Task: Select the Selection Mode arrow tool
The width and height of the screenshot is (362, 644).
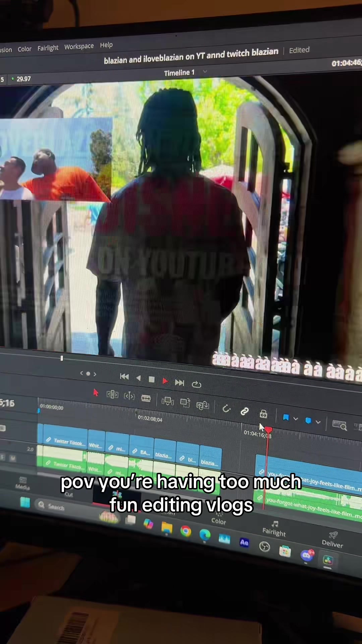Action: pyautogui.click(x=96, y=392)
